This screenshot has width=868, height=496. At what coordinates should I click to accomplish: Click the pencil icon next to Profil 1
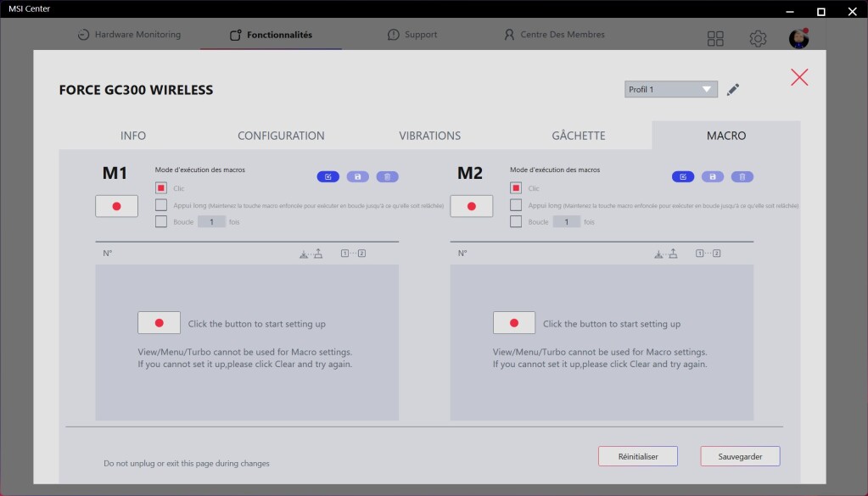coord(733,90)
